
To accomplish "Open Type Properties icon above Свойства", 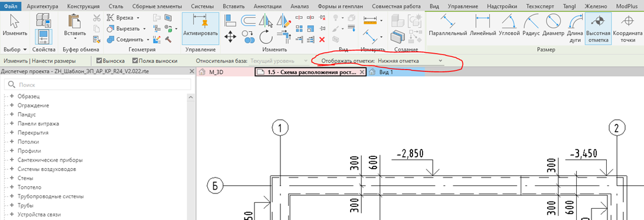I will (43, 20).
